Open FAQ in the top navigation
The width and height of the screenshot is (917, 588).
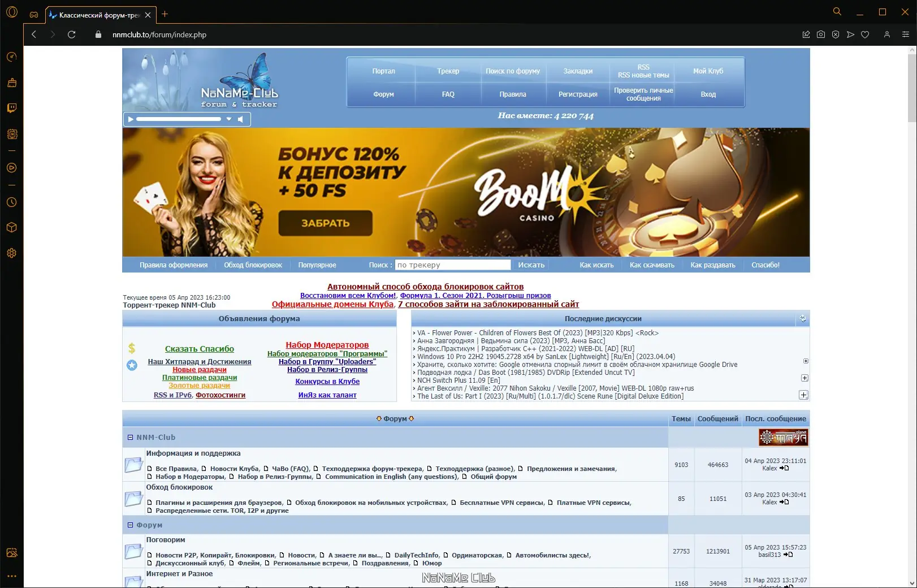pyautogui.click(x=448, y=94)
